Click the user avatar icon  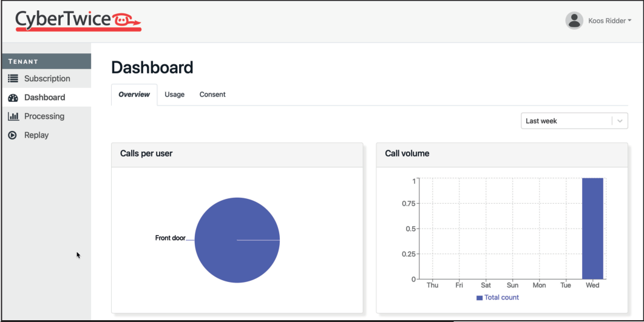[x=574, y=21]
